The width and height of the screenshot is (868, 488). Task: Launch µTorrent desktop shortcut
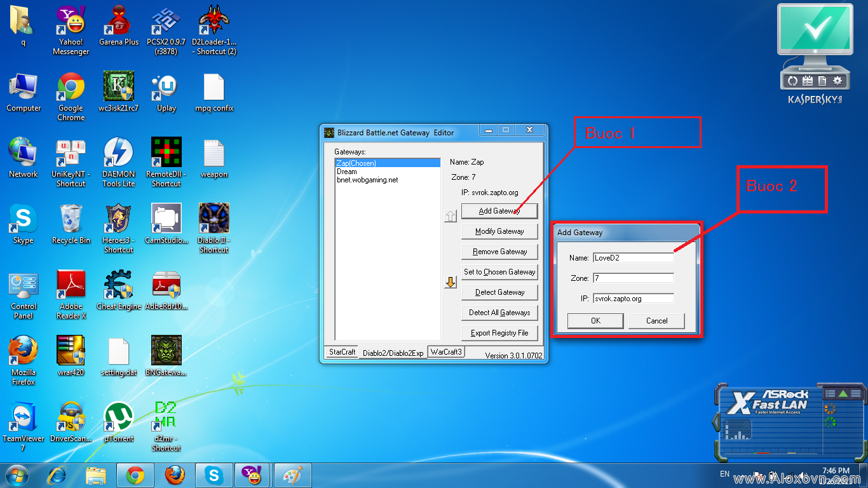pyautogui.click(x=119, y=422)
